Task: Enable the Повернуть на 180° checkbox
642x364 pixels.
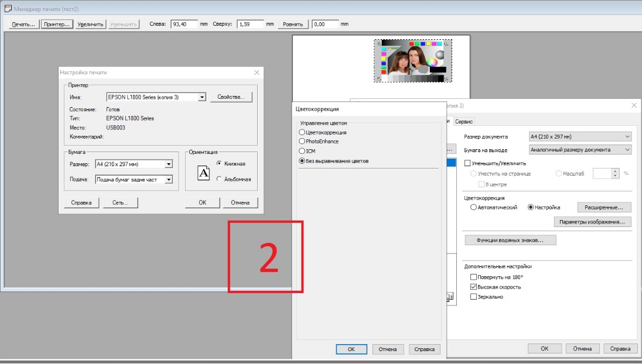Action: coord(474,277)
